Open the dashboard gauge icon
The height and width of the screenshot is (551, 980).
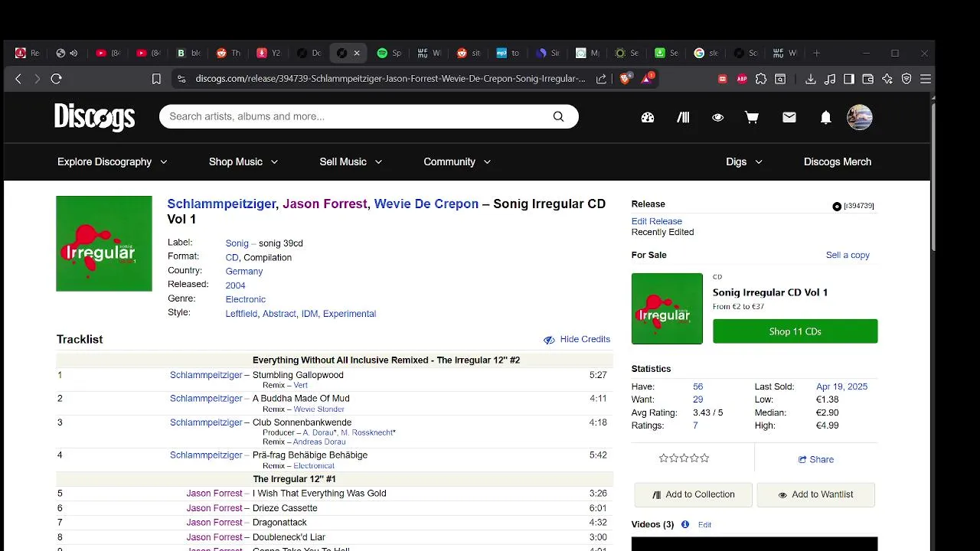648,117
